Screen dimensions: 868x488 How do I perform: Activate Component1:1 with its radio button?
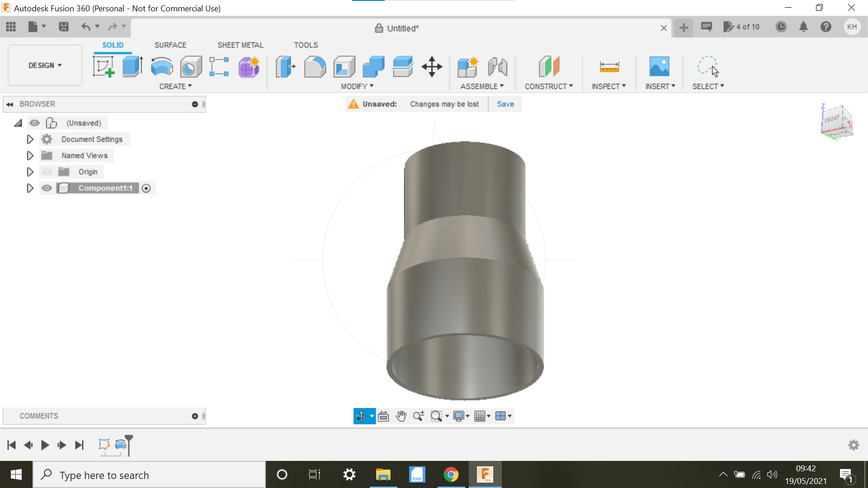[146, 188]
